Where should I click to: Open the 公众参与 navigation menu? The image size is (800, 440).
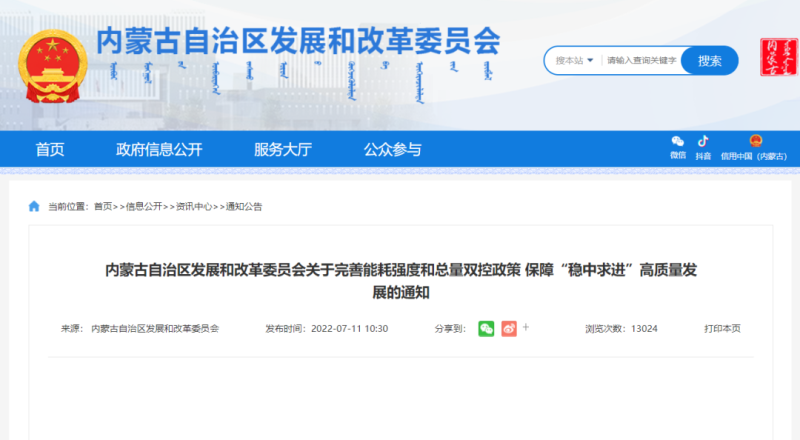(392, 150)
